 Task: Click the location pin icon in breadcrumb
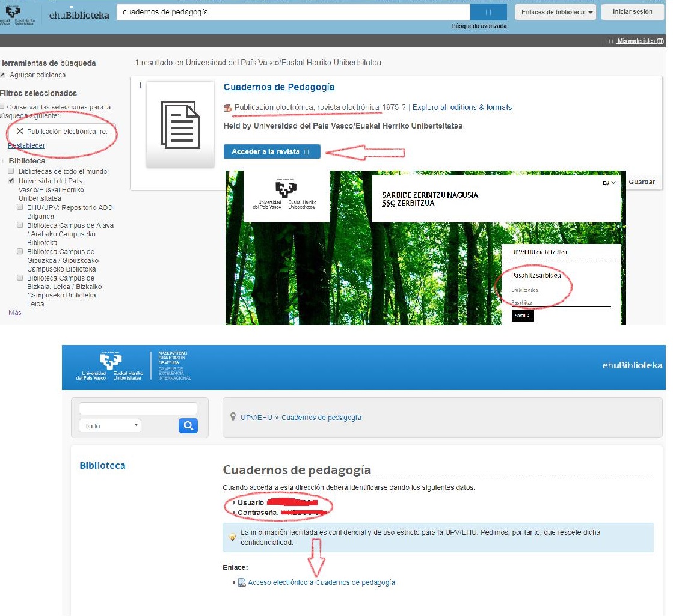(233, 417)
